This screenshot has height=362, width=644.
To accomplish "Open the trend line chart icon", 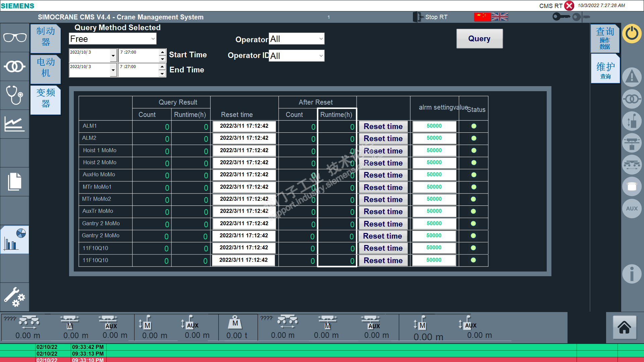I will [x=15, y=124].
